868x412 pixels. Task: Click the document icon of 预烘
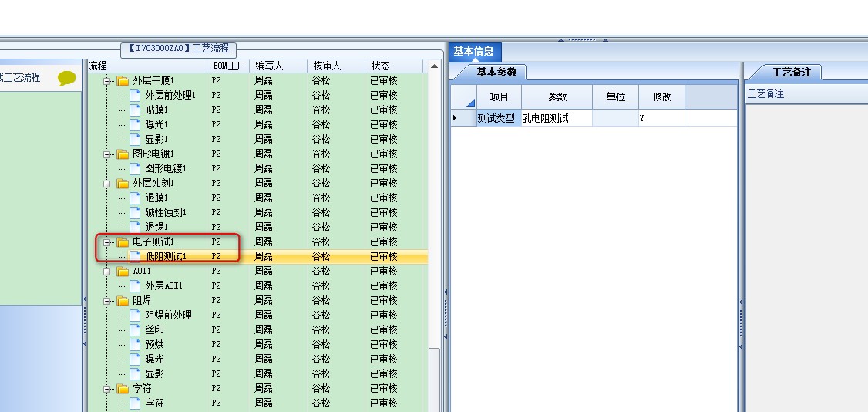[135, 344]
